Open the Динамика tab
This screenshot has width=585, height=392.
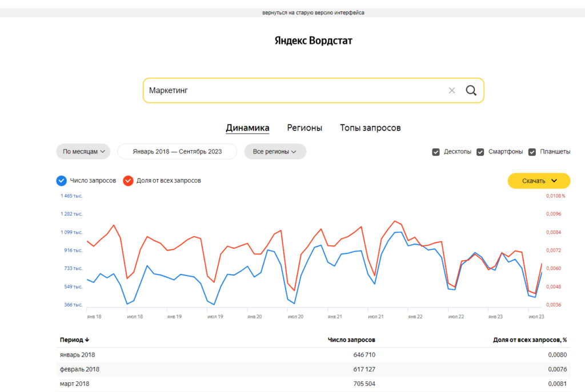point(247,128)
